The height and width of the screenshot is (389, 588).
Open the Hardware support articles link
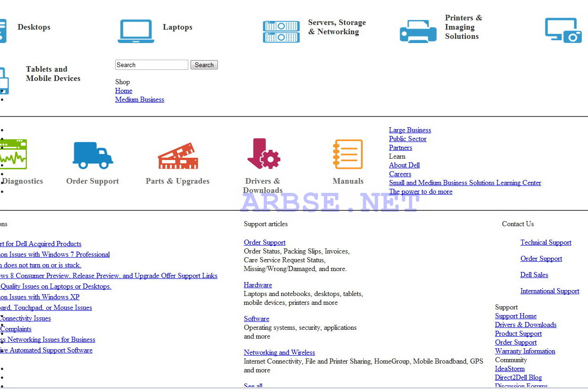click(258, 285)
